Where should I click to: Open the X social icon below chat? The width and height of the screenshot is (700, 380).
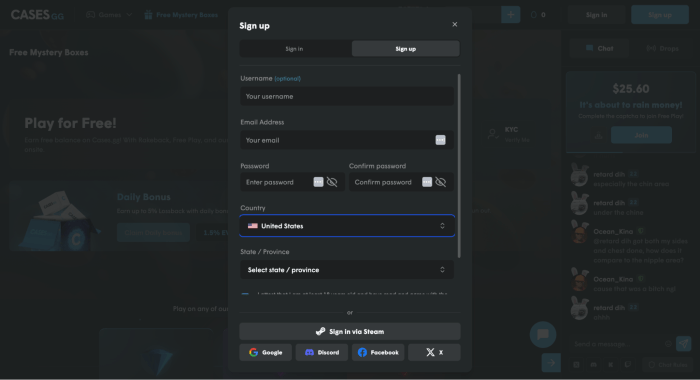[x=576, y=365]
